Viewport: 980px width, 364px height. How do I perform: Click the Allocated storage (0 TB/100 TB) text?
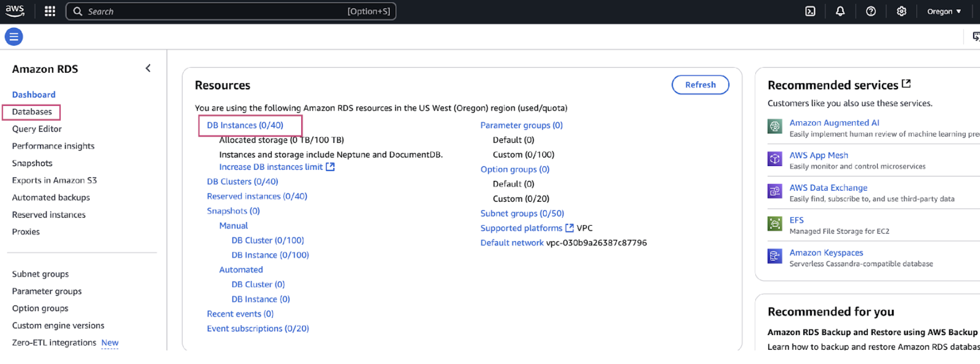click(282, 140)
